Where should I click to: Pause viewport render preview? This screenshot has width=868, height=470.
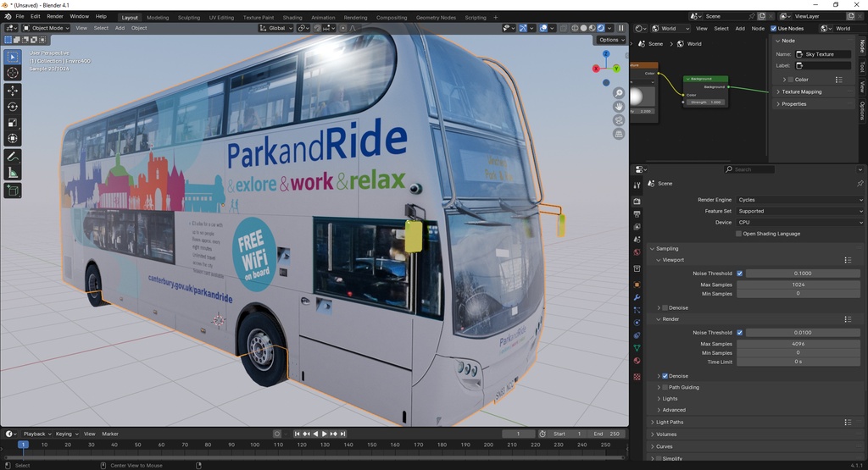[621, 28]
